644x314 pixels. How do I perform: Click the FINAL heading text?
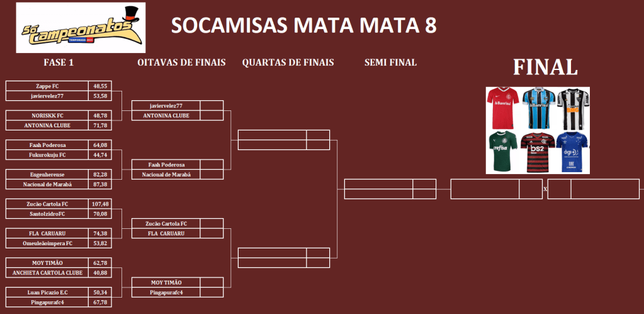tap(545, 67)
